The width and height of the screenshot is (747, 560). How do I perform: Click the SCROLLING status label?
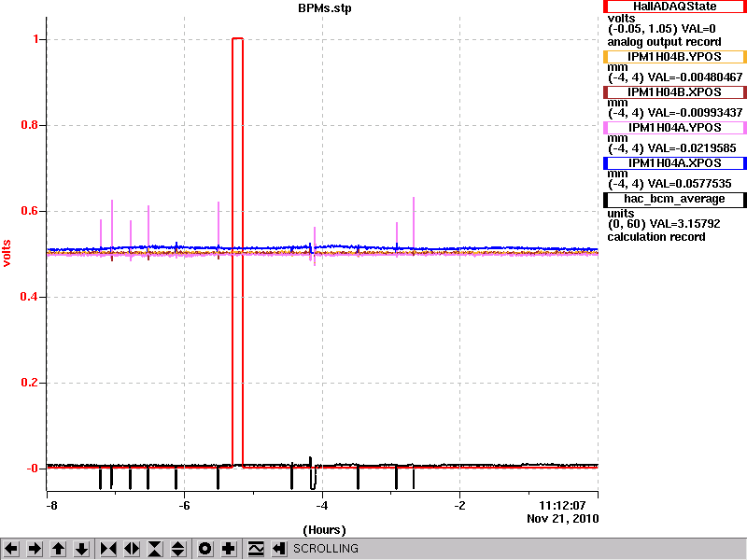click(x=326, y=549)
